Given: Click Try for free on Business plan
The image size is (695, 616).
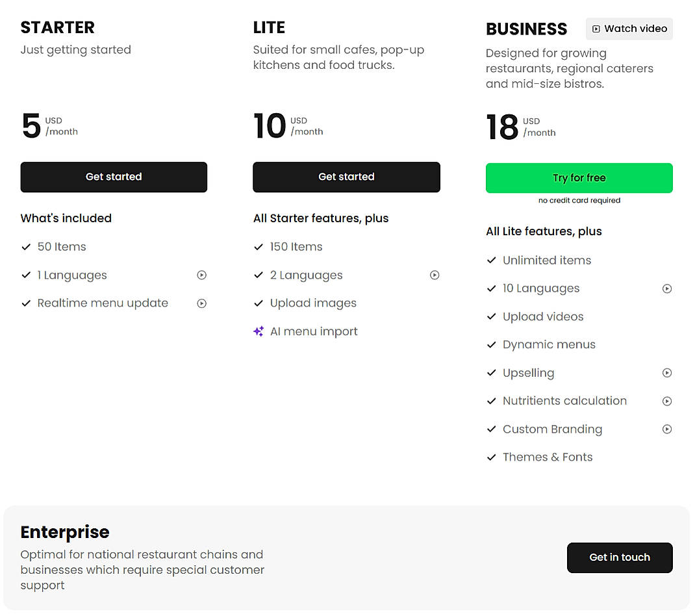Looking at the screenshot, I should (x=579, y=177).
